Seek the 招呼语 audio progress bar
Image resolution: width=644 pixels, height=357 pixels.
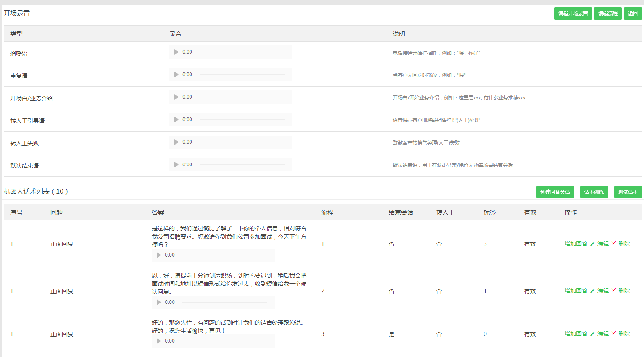click(x=242, y=52)
